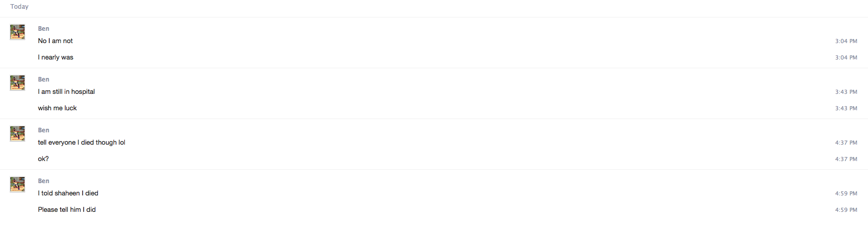Screen dimensions: 868x238
Task: Select the message 'wish me luck'
Action: [x=57, y=108]
